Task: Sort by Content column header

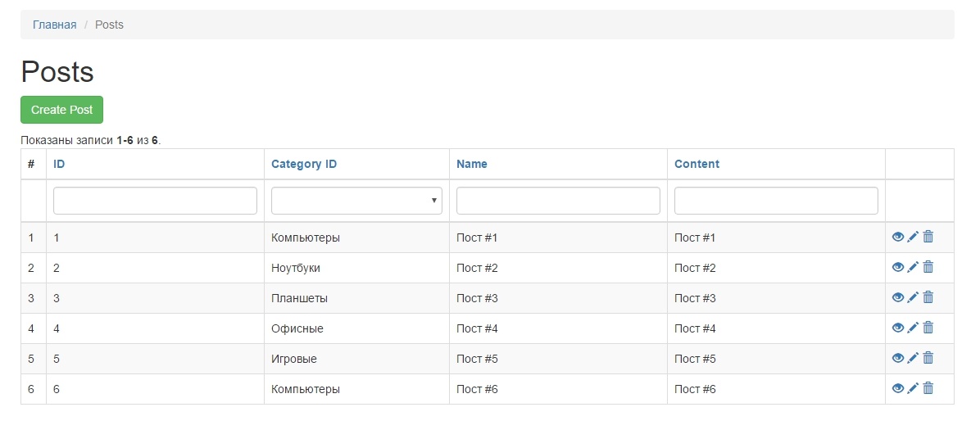Action: [696, 164]
